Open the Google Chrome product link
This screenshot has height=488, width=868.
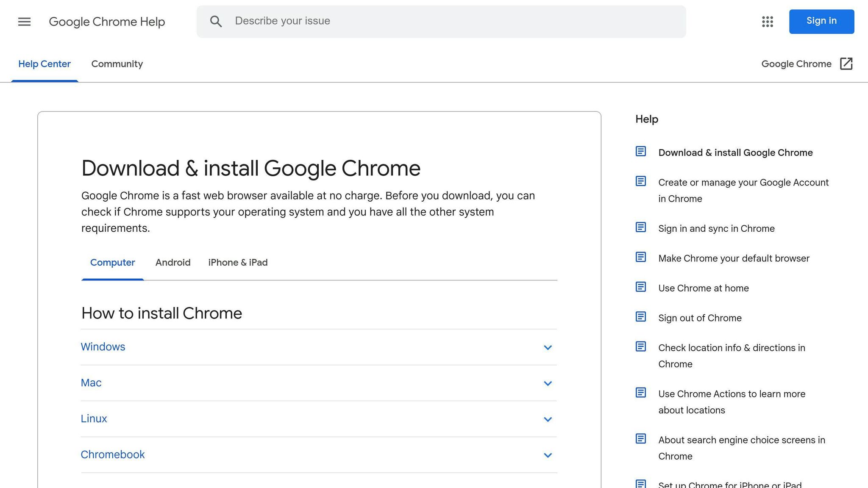pos(796,64)
